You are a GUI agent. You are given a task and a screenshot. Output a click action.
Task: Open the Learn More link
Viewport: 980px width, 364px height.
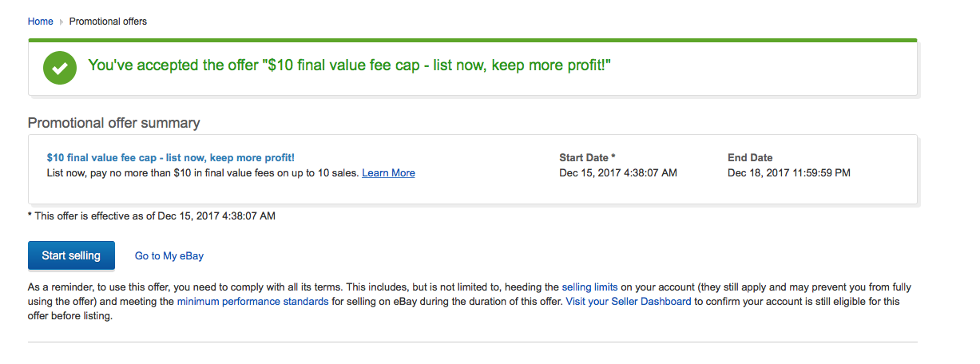pos(388,173)
